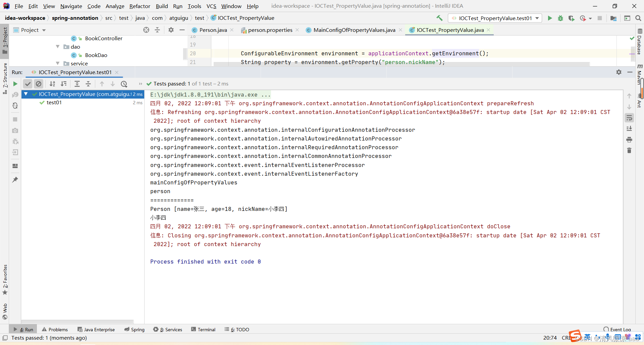
Task: Collapse the dao folder
Action: (58, 47)
